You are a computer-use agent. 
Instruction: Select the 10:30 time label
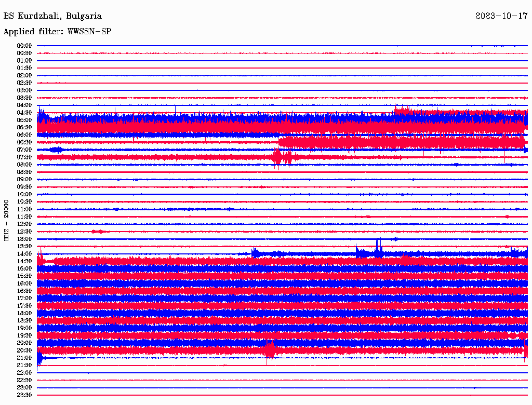coord(24,202)
